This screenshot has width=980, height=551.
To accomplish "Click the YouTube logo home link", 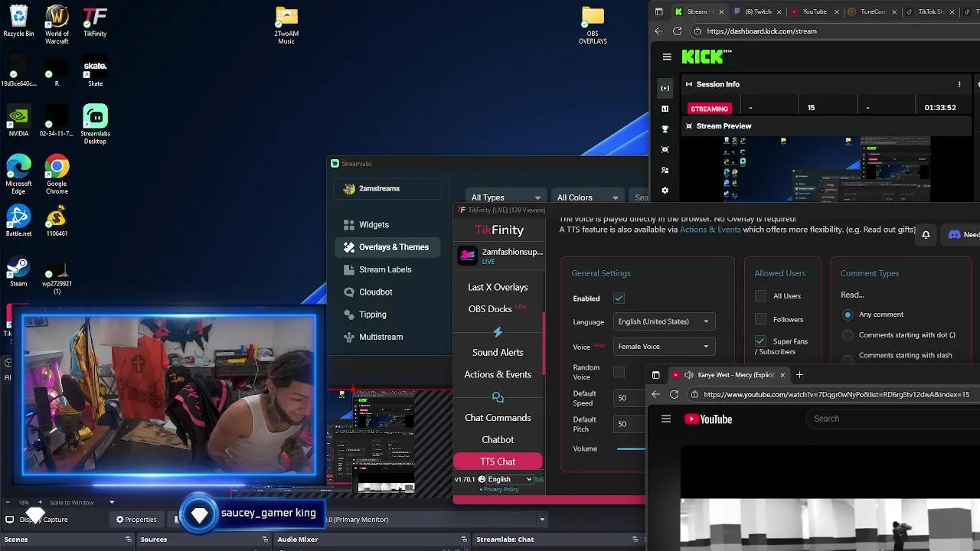I will (x=708, y=419).
